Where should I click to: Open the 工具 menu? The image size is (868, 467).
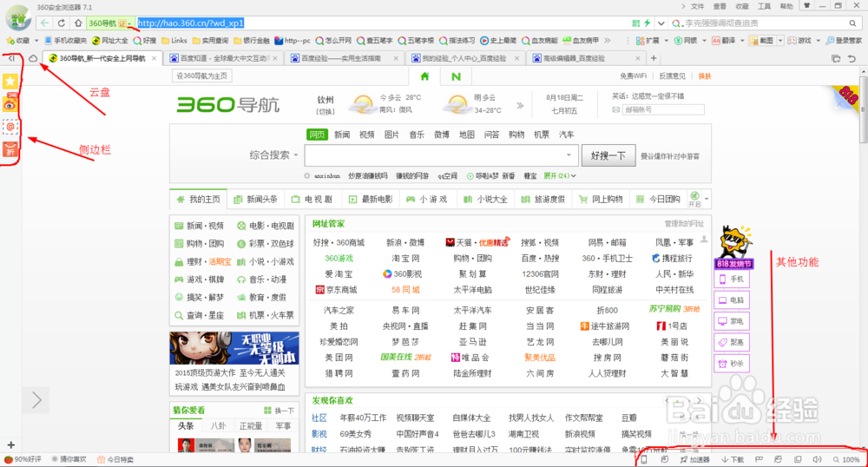[x=764, y=6]
